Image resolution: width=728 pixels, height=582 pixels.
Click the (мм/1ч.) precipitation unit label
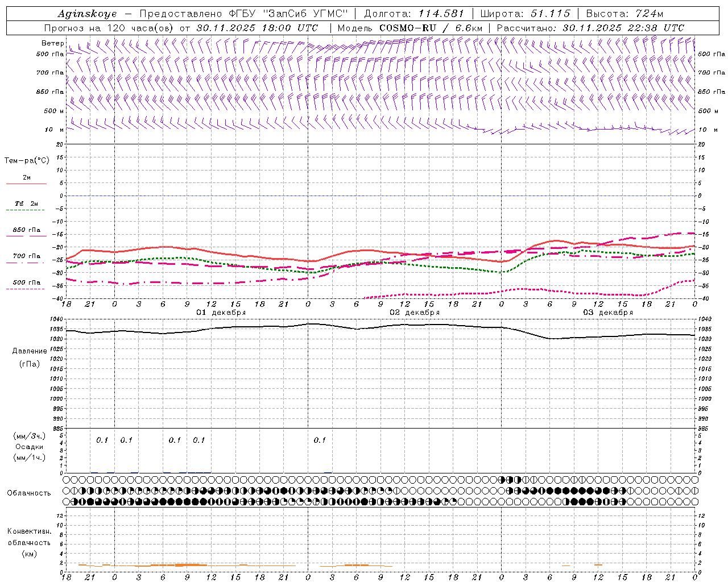[30, 458]
